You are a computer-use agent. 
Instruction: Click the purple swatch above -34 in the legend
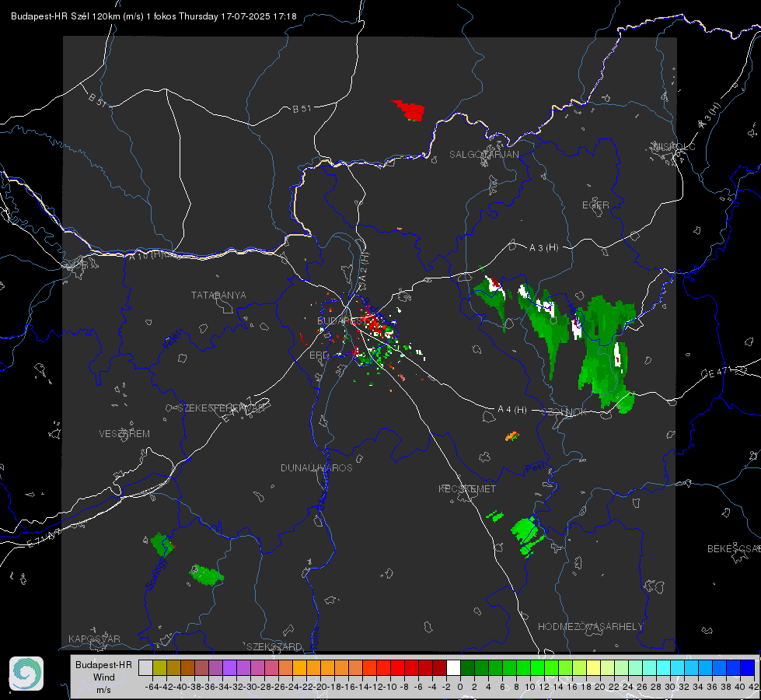[229, 667]
